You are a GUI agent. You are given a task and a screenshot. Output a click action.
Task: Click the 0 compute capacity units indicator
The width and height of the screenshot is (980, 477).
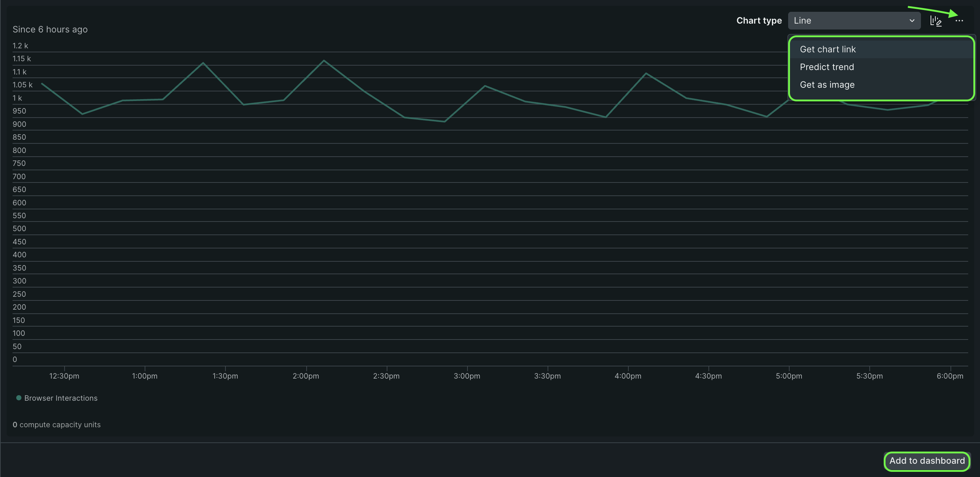click(x=57, y=425)
